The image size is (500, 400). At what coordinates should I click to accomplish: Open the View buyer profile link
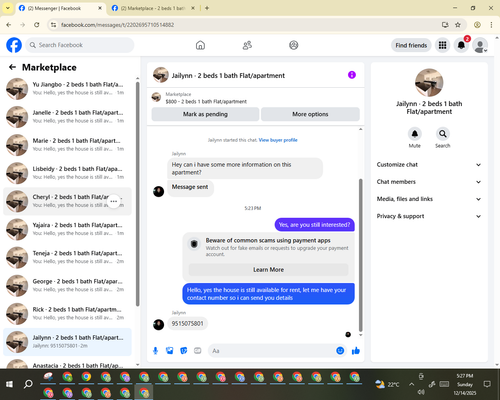tap(278, 140)
